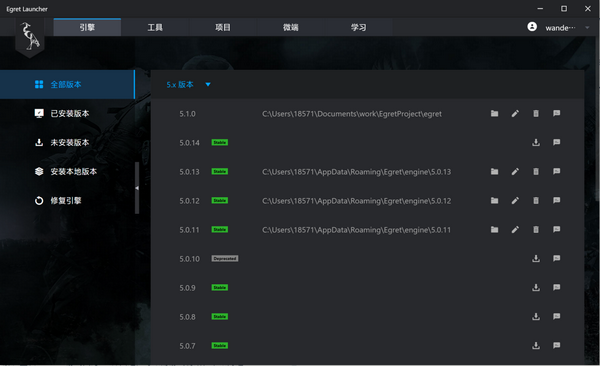Download engine version 5.0.8
600x366 pixels.
[x=536, y=317]
